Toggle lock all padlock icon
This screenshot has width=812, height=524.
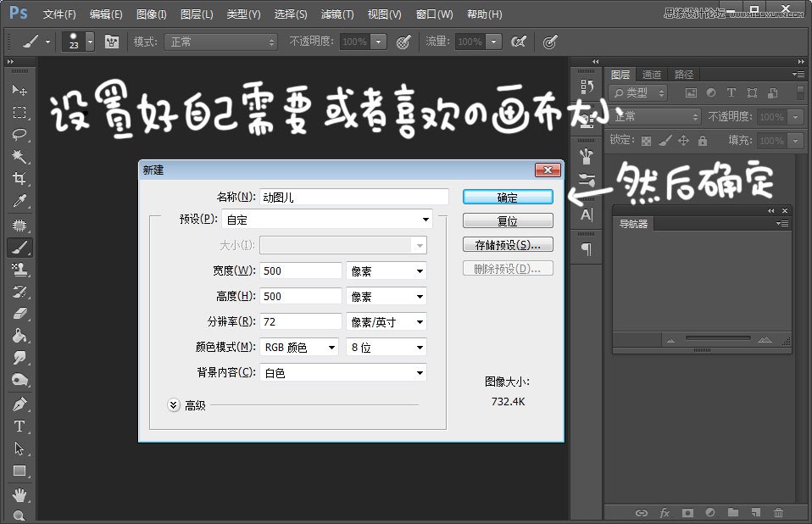702,140
